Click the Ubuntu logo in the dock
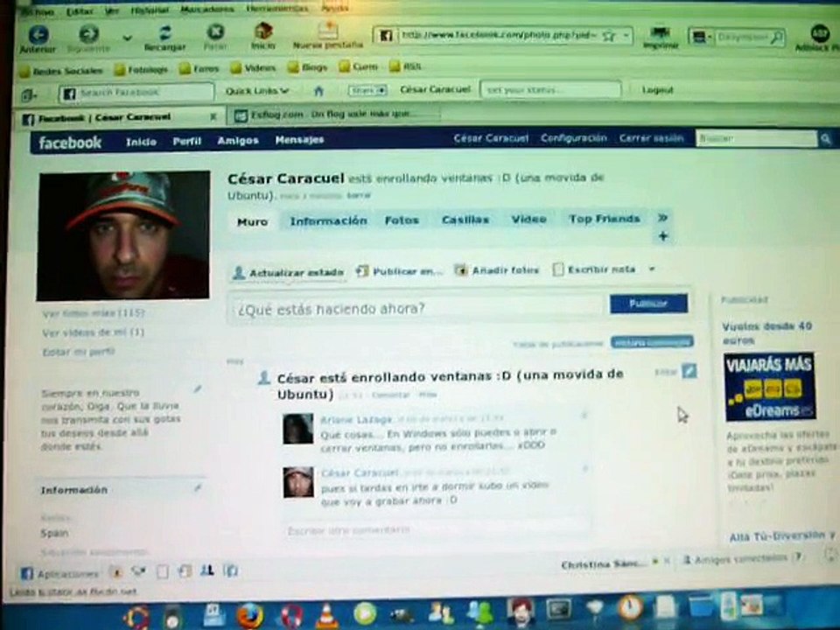840x630 pixels. point(136,617)
